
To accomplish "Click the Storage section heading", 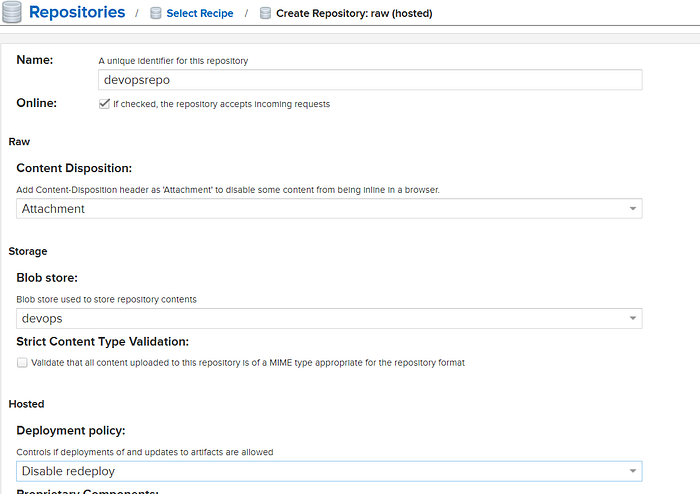I will (28, 251).
